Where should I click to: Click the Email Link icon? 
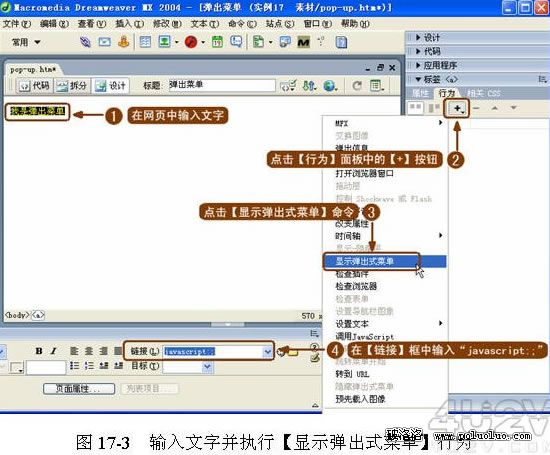click(x=105, y=42)
